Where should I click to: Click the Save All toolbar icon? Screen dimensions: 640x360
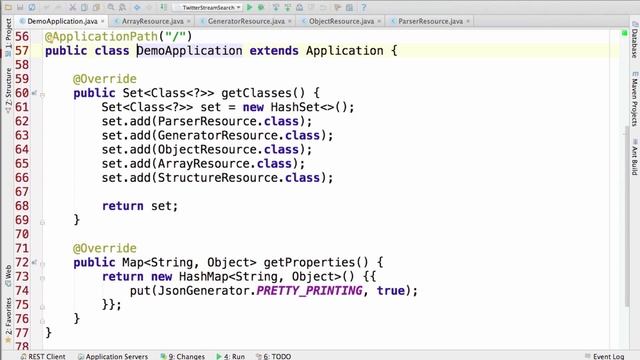[20, 7]
